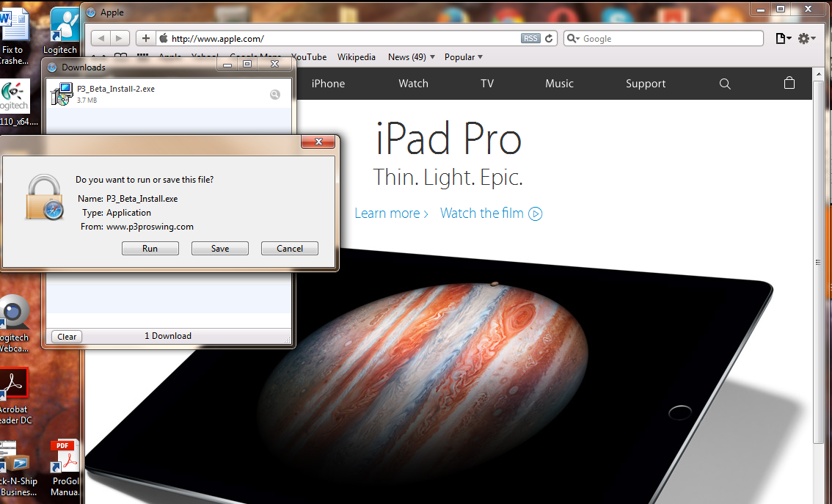Screen dimensions: 832x504
Task: Open the YouTube bookmark
Action: [x=310, y=56]
